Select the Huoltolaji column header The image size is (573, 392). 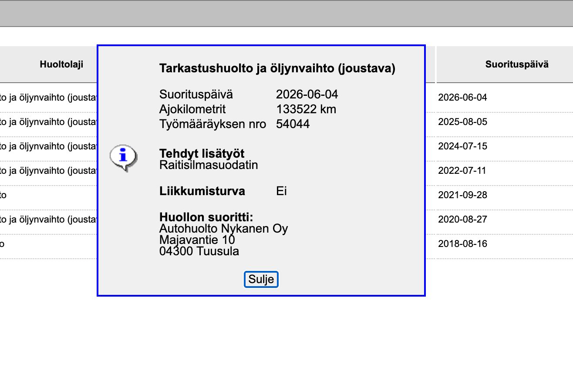pyautogui.click(x=61, y=64)
